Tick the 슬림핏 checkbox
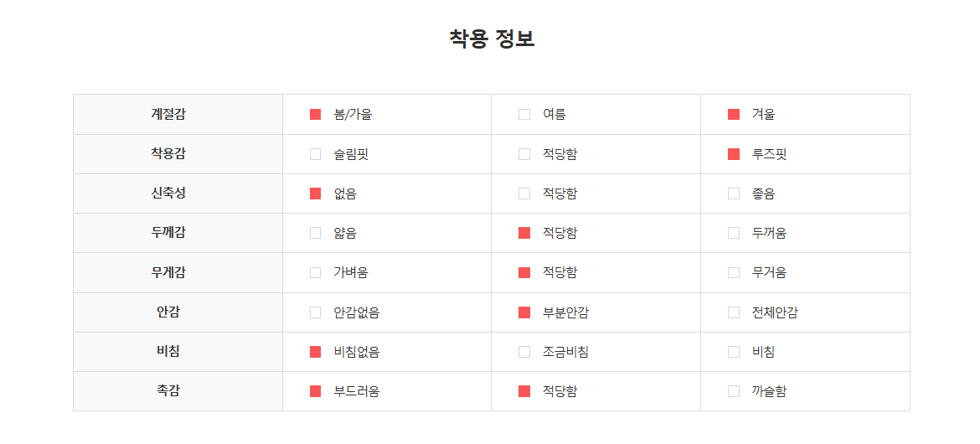Viewport: 980px width, 444px height. 316,154
